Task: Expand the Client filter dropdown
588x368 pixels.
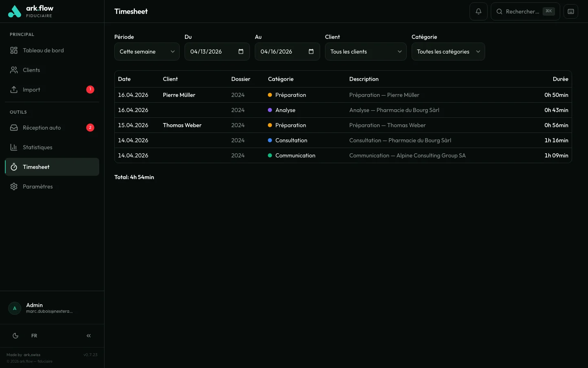Action: pos(365,52)
